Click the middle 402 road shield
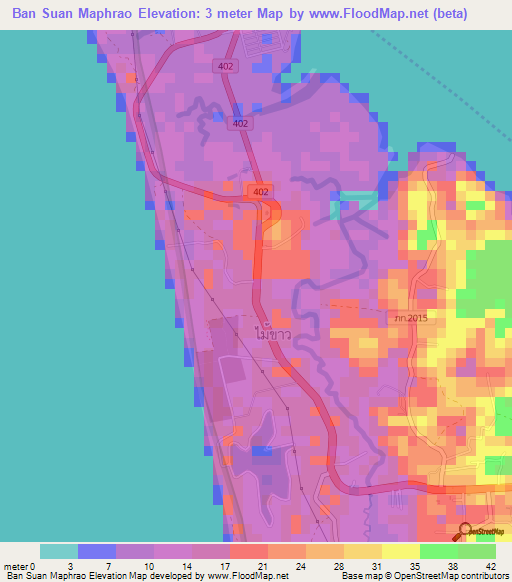 point(240,123)
